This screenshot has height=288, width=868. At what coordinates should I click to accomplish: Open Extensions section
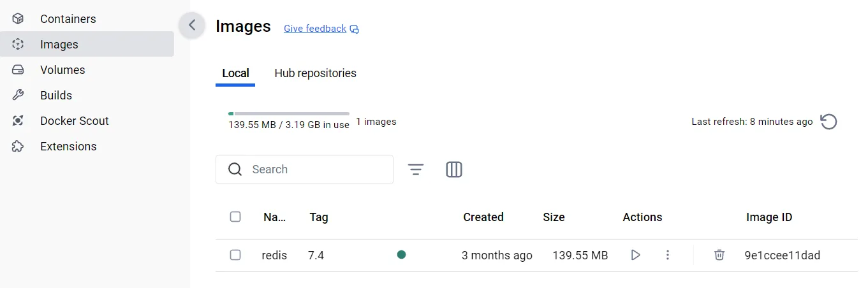click(87, 147)
